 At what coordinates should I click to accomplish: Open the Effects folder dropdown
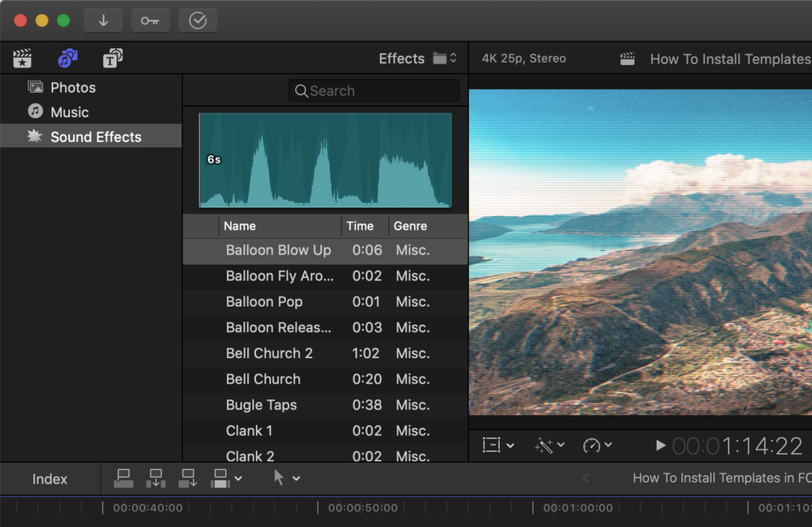[x=445, y=59]
